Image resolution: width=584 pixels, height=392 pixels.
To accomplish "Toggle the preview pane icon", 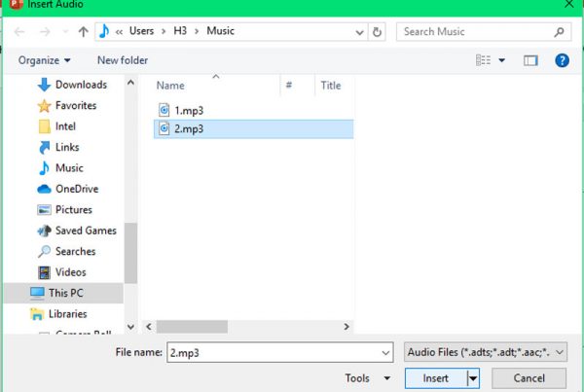I will coord(530,60).
